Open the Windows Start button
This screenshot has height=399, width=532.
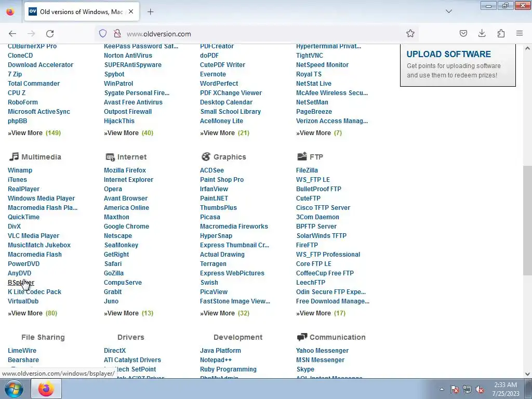14,389
